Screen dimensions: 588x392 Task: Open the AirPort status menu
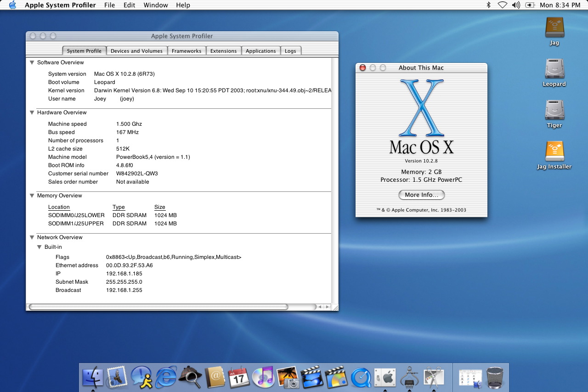pos(502,5)
